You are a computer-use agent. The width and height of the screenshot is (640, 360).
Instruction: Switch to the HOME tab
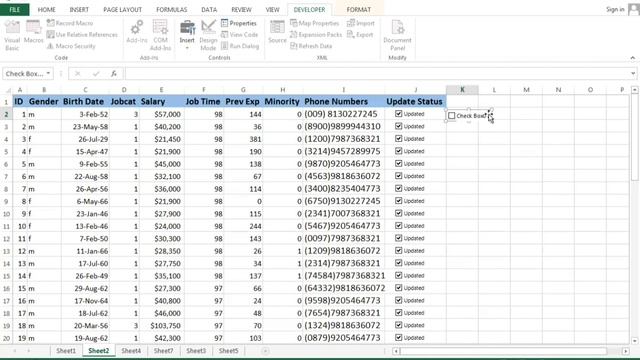tap(47, 9)
